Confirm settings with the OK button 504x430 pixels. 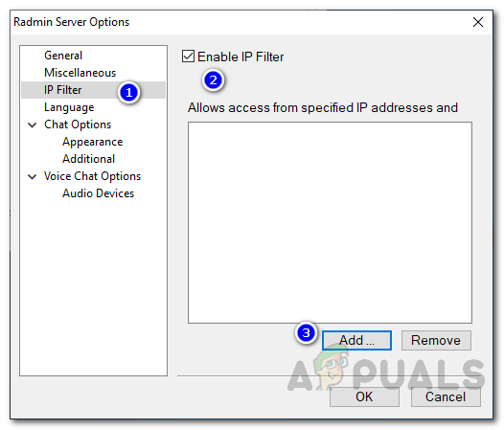(x=364, y=396)
